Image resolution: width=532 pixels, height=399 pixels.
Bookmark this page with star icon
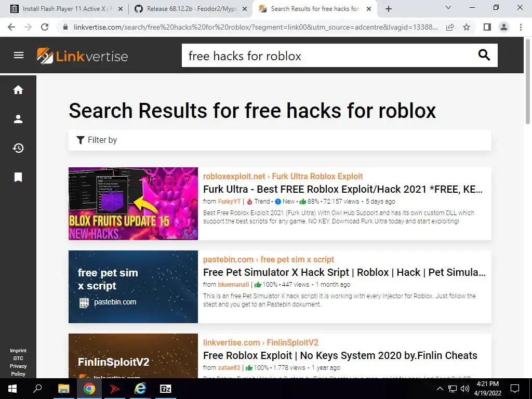(x=467, y=27)
